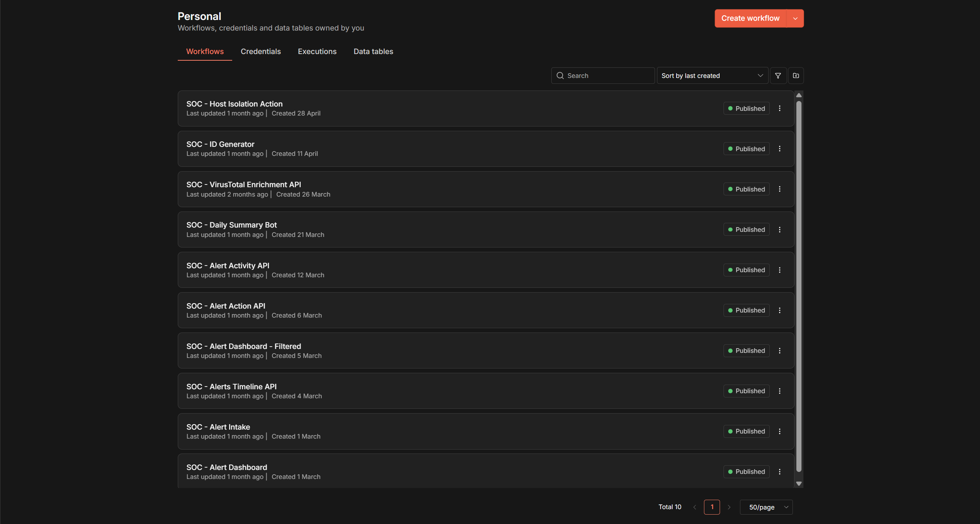Open SOC - Daily Summary Bot workflow
Image resolution: width=980 pixels, height=524 pixels.
point(486,229)
